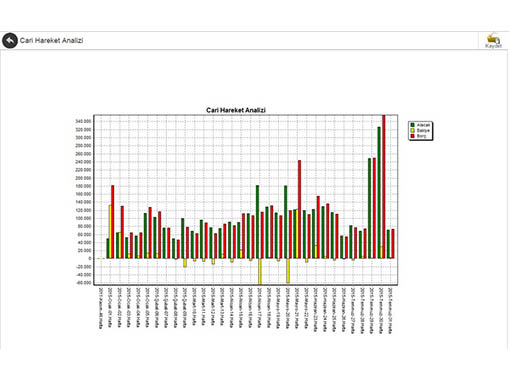Click the '0' y-axis label
Viewport: 510px width, 380px height.
coord(90,259)
